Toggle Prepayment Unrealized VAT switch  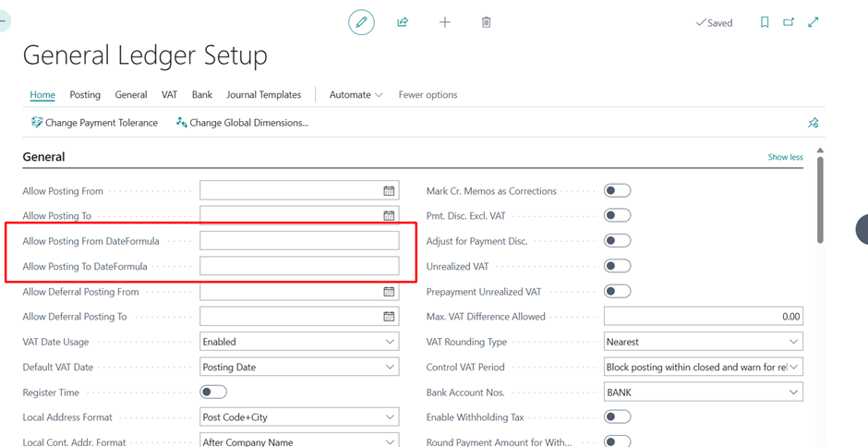(x=617, y=291)
